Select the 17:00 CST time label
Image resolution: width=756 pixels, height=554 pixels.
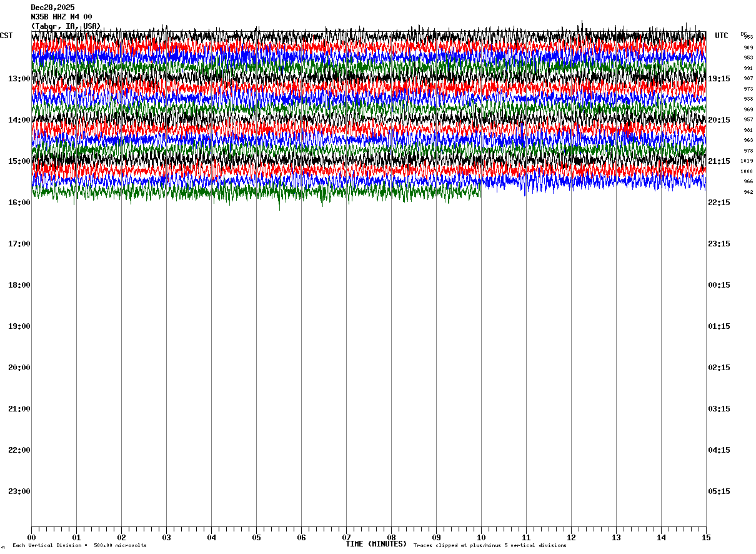point(19,244)
